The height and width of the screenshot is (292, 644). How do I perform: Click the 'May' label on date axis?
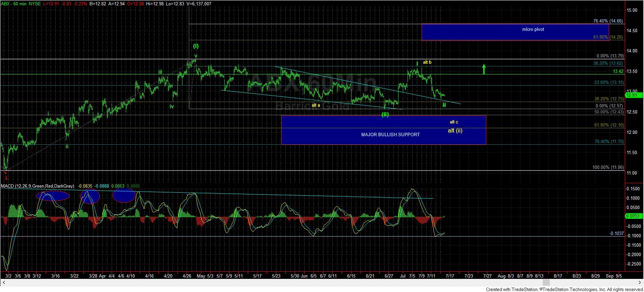click(201, 276)
